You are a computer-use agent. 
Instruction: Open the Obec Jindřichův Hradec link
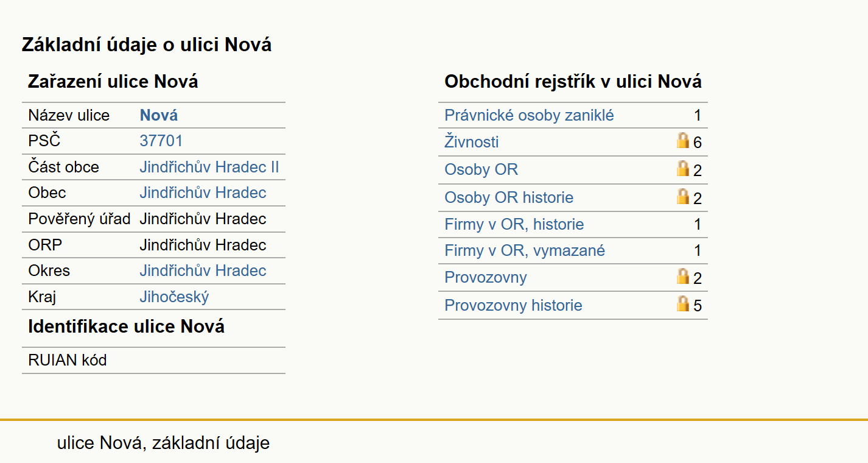click(x=203, y=193)
